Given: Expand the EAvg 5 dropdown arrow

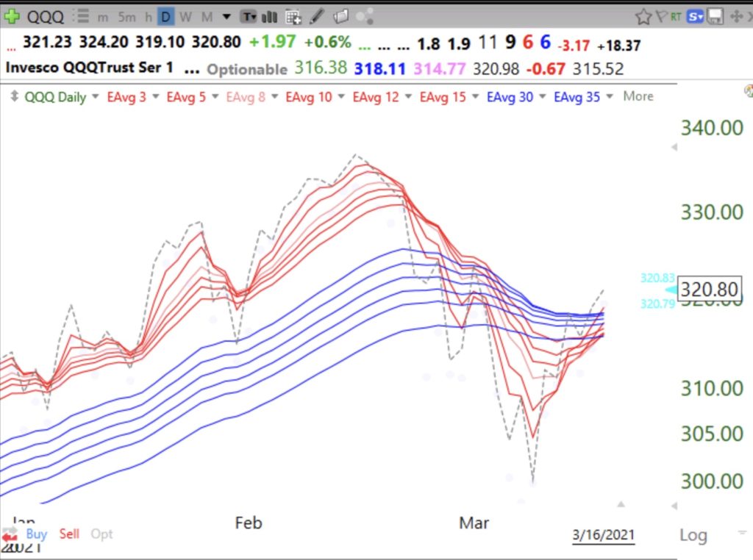Looking at the screenshot, I should pos(215,96).
